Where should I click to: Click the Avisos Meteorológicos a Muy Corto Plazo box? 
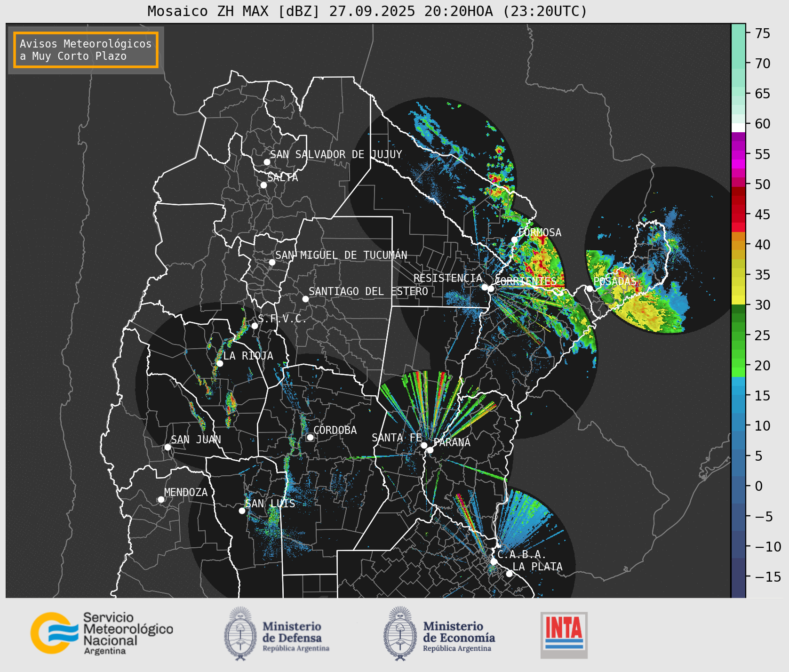point(86,50)
